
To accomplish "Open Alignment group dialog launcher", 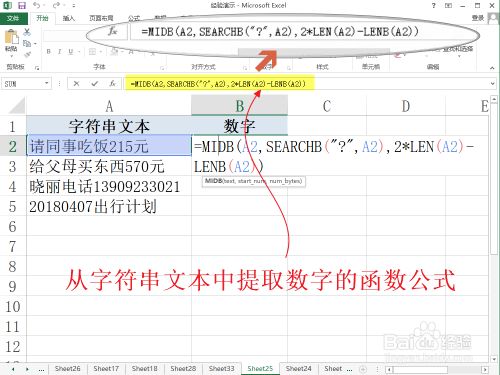I will 245,68.
